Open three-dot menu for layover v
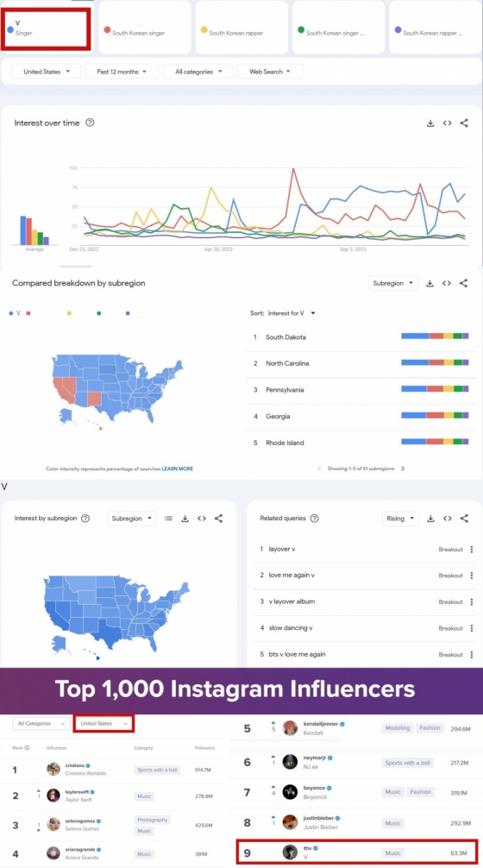 (472, 549)
